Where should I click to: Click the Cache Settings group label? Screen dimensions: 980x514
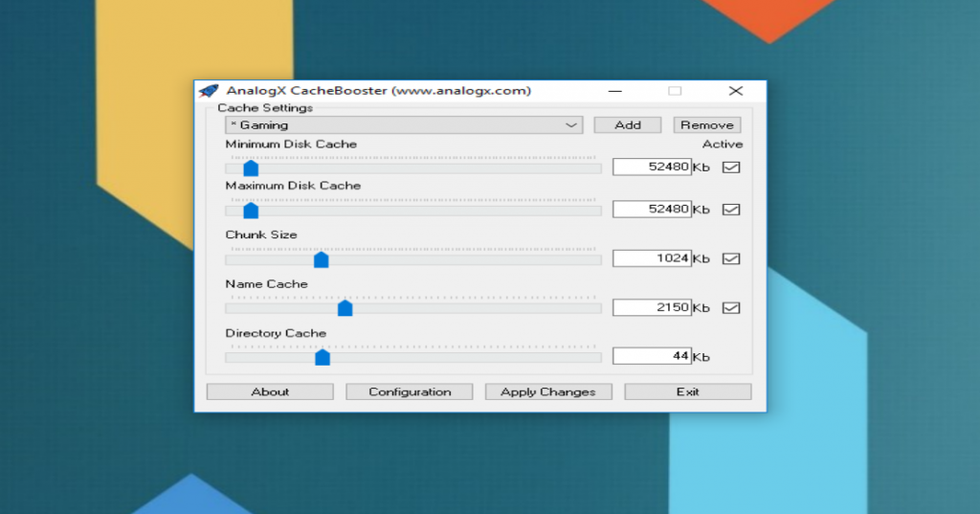tap(265, 108)
